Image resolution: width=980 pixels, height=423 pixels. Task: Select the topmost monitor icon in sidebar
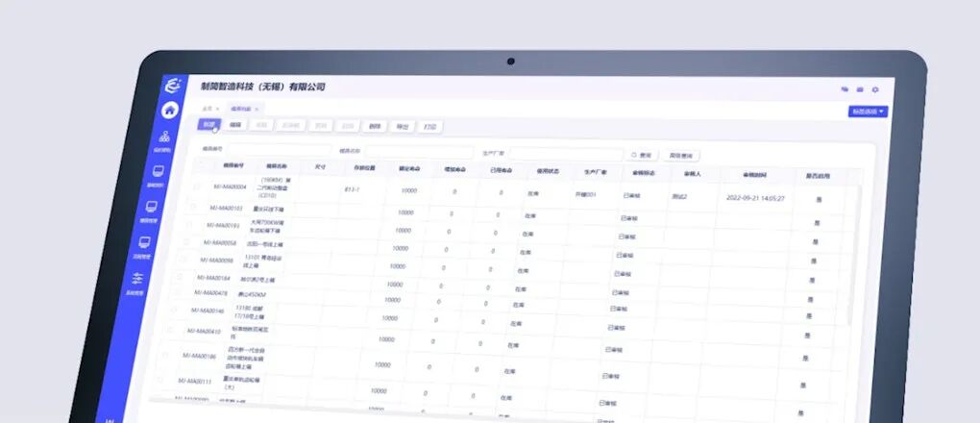tap(159, 171)
